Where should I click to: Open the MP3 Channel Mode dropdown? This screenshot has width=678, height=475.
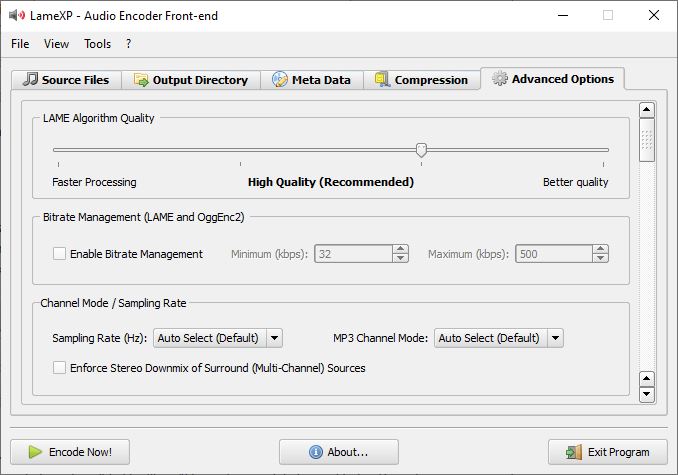click(x=499, y=338)
